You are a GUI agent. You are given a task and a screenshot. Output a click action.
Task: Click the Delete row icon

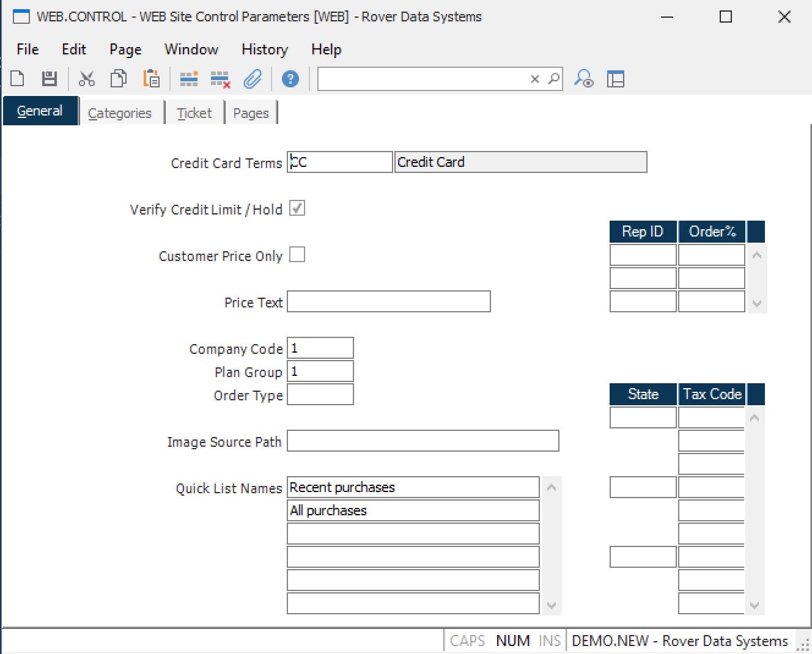tap(220, 79)
